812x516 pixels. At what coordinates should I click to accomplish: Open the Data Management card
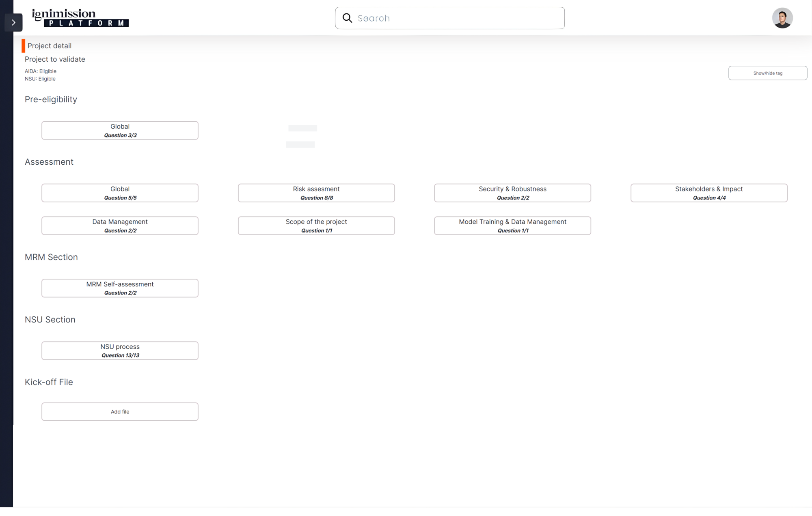pyautogui.click(x=120, y=226)
